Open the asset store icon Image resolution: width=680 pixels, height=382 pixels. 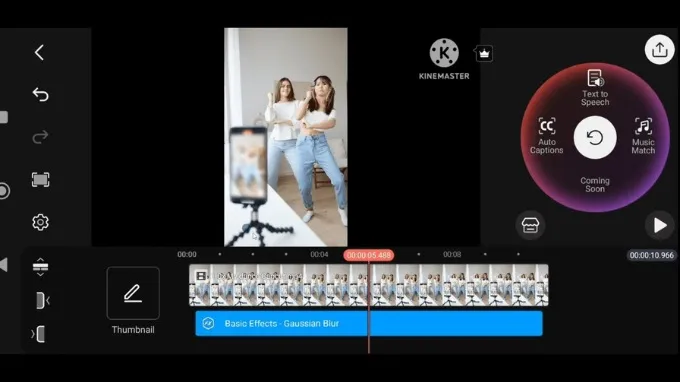[530, 225]
